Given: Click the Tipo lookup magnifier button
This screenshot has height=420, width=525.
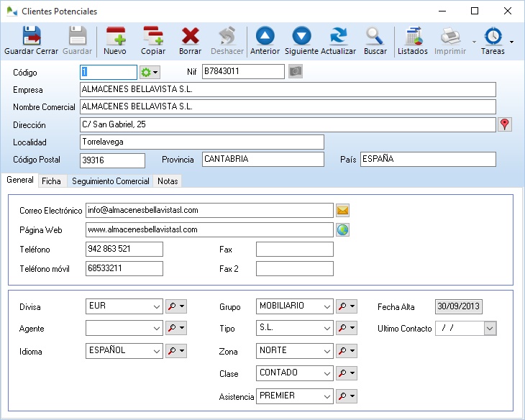Looking at the screenshot, I should tap(347, 328).
